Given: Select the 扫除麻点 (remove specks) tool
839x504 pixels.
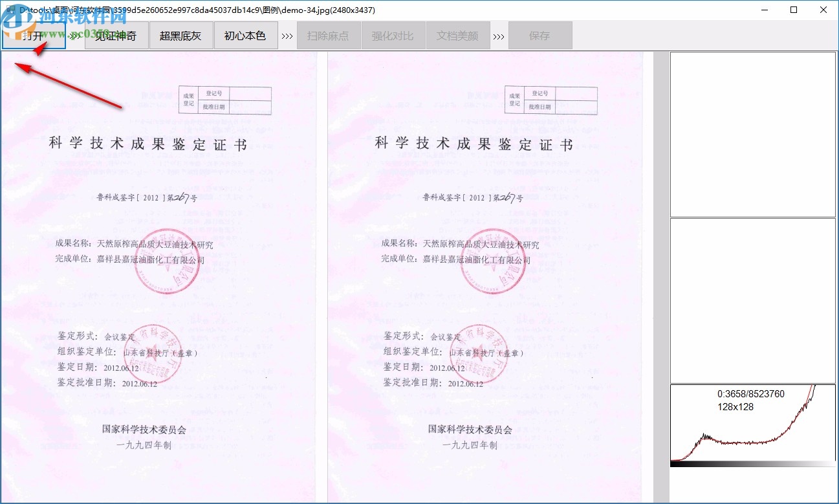Looking at the screenshot, I should click(328, 36).
